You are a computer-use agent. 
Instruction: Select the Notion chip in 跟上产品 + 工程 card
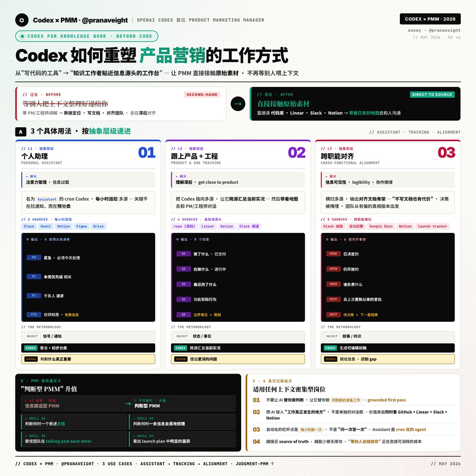pos(226,226)
